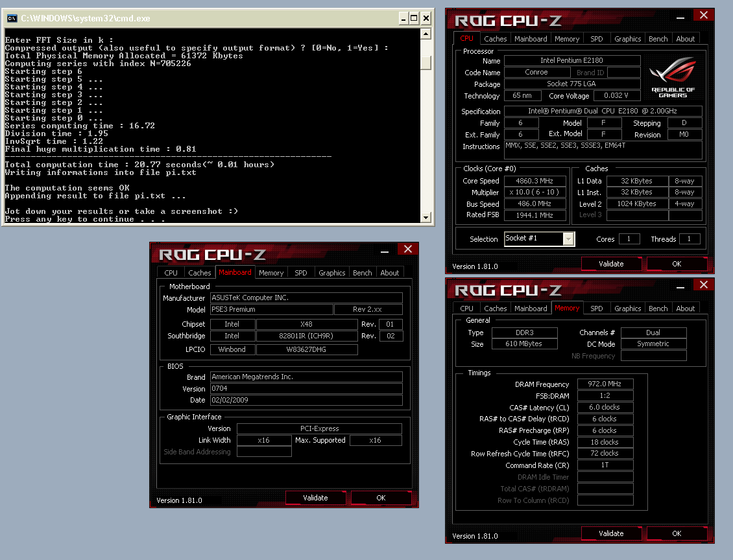The width and height of the screenshot is (733, 560).
Task: Open About tab in Memory window
Action: click(x=685, y=309)
